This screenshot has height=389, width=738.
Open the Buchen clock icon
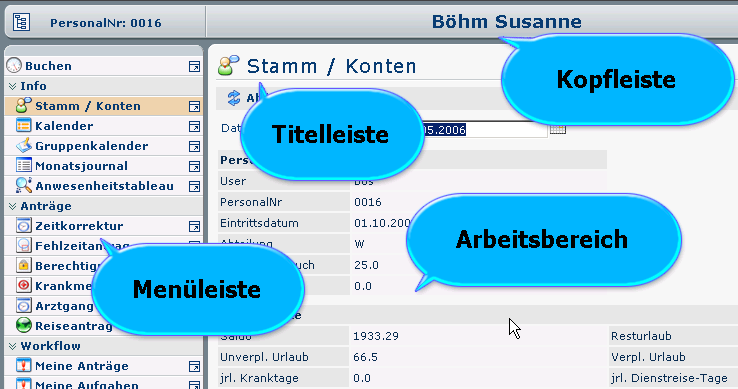14,65
